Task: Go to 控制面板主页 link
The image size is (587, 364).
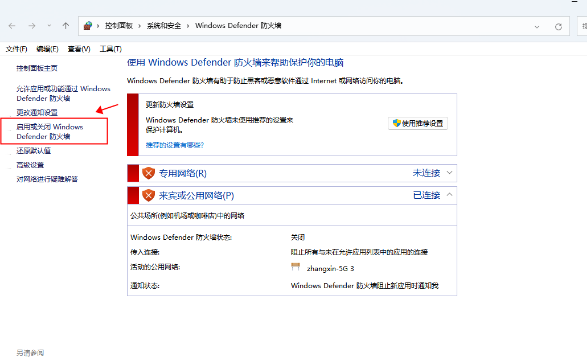Action: 37,68
